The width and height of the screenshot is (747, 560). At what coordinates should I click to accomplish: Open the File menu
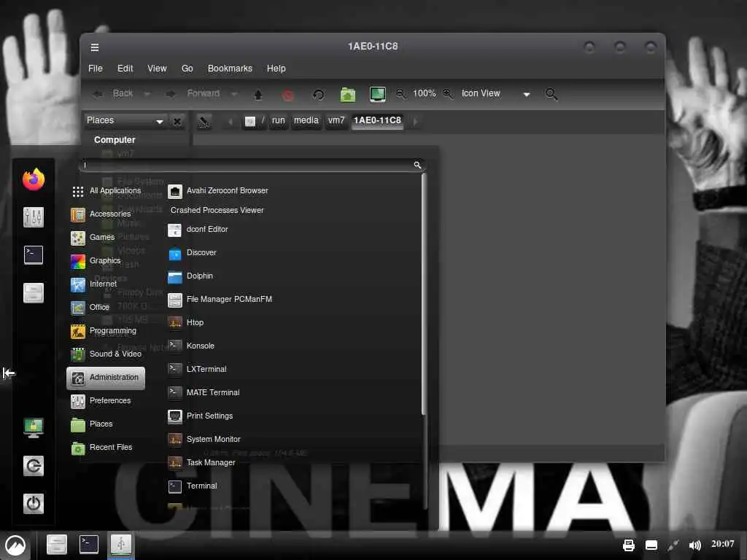[96, 69]
